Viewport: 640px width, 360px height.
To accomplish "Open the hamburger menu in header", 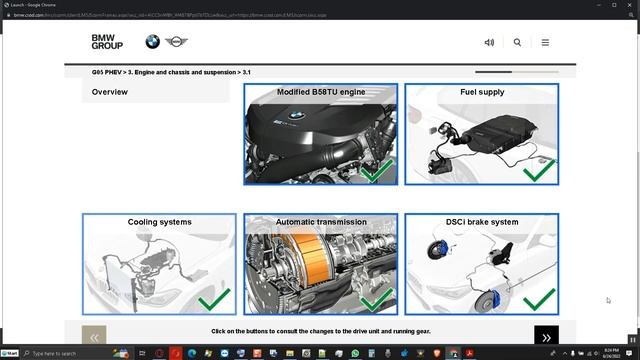I will [545, 42].
